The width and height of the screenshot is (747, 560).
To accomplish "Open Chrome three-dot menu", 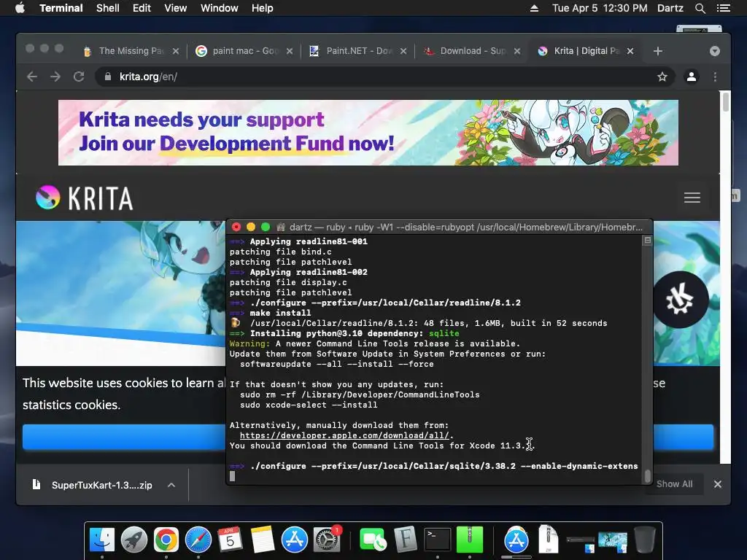I will (715, 77).
